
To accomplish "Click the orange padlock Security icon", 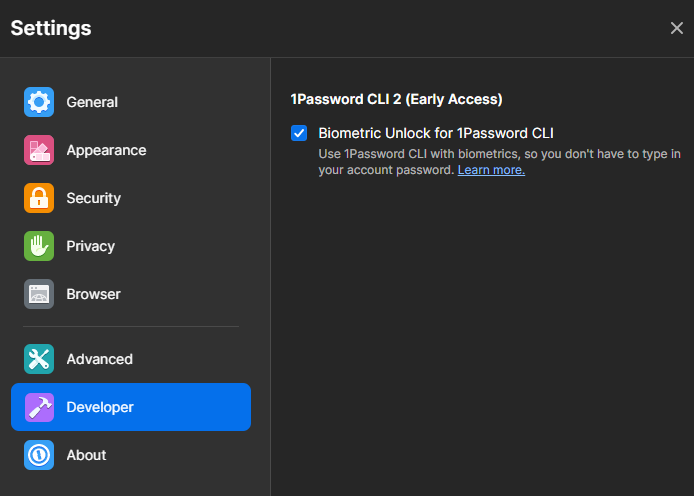I will (39, 198).
